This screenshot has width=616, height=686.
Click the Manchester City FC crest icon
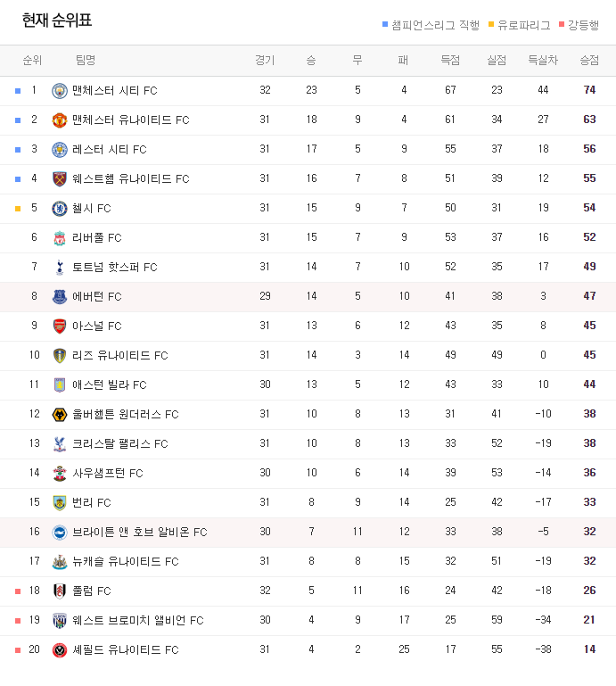coord(60,91)
